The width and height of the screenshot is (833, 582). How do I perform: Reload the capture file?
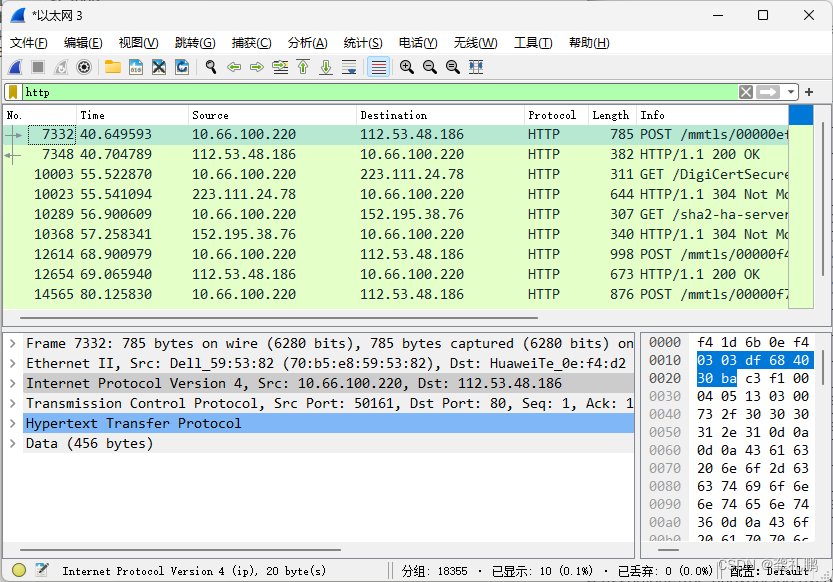pyautogui.click(x=182, y=67)
